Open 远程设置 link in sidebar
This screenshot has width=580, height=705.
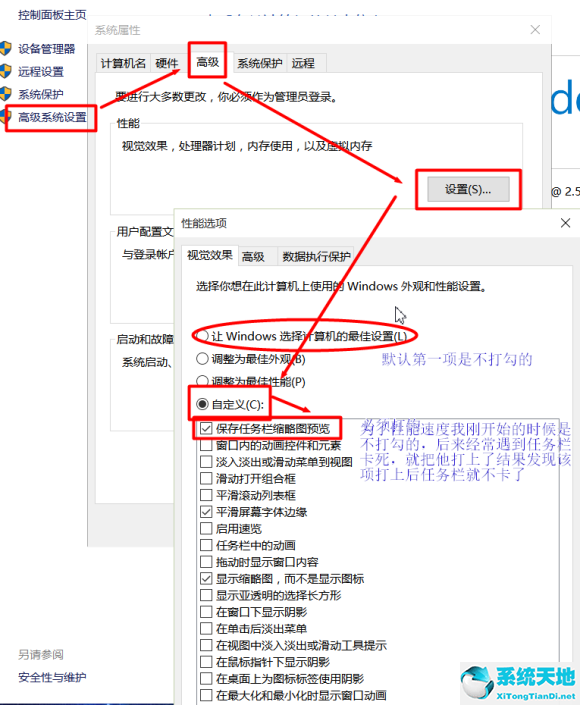tap(40, 71)
